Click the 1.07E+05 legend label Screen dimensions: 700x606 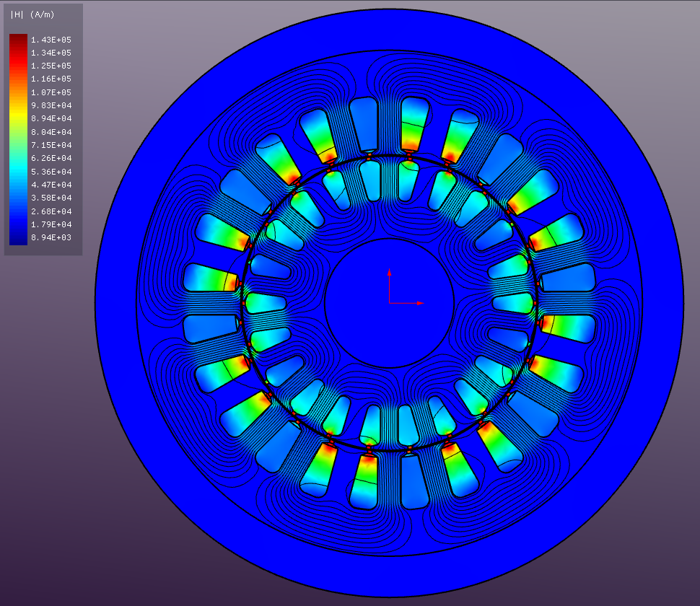[51, 92]
